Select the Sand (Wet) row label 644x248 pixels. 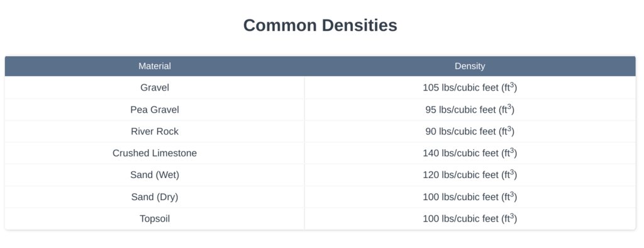[x=155, y=175]
